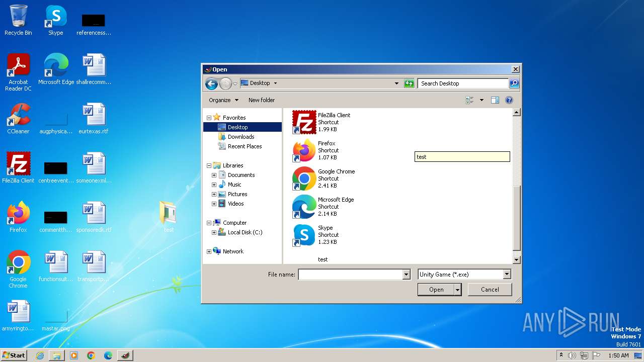Image resolution: width=644 pixels, height=362 pixels.
Task: Click the file list scroll down arrow
Action: pos(516,259)
